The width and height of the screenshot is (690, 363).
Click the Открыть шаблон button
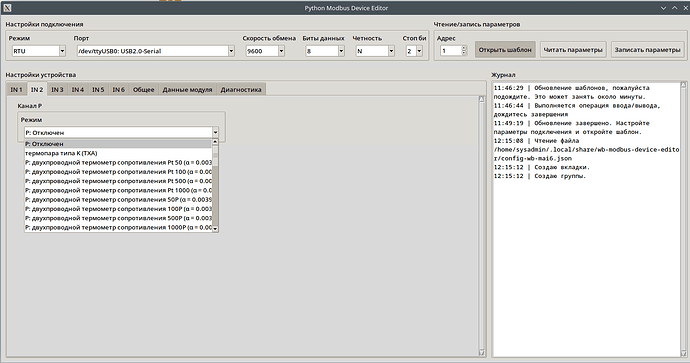(505, 50)
